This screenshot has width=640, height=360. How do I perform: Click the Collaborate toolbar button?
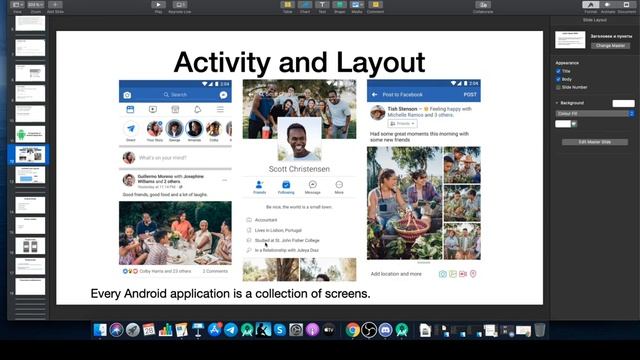[483, 5]
